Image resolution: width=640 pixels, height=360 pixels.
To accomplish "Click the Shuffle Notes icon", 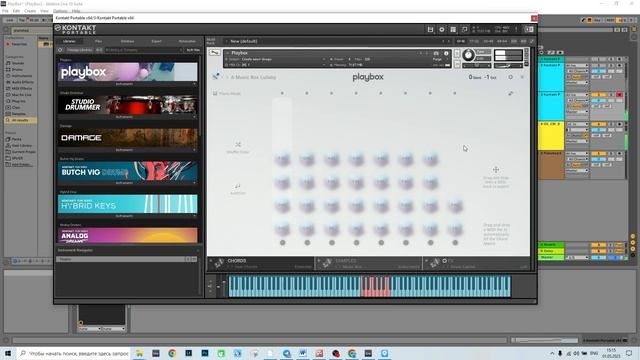I will pos(238,144).
